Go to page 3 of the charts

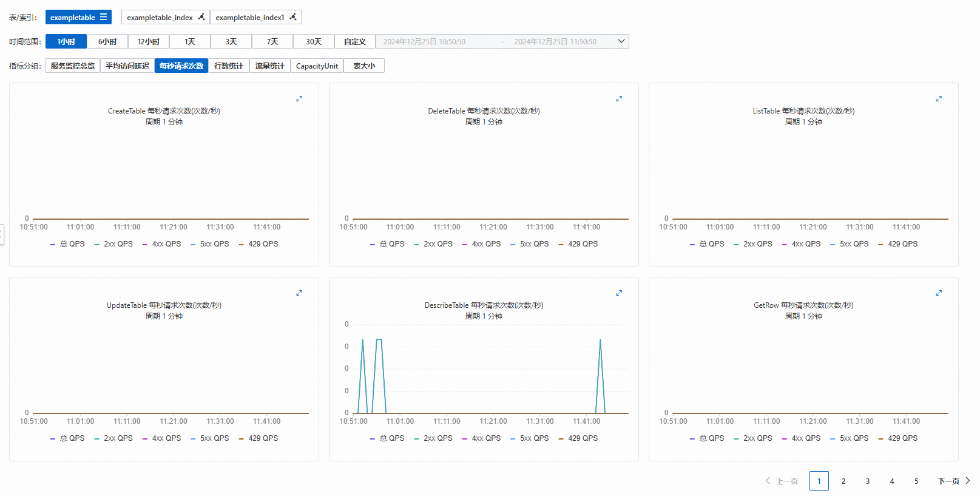868,481
